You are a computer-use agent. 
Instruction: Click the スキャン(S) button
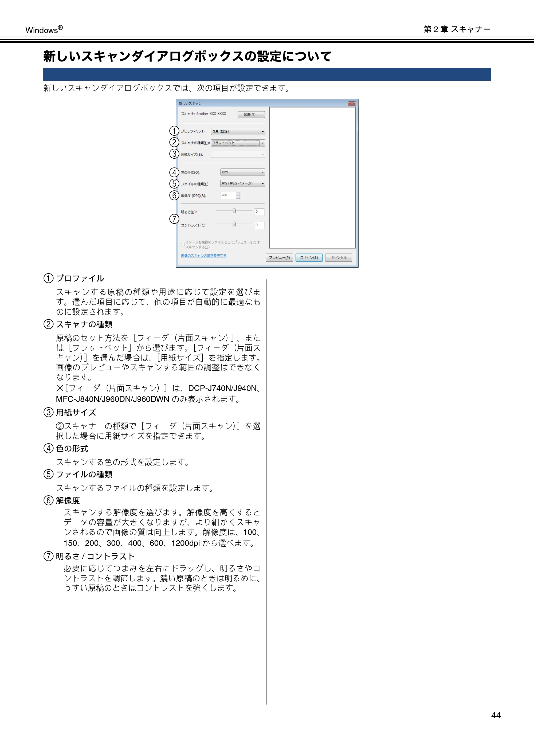pos(309,257)
